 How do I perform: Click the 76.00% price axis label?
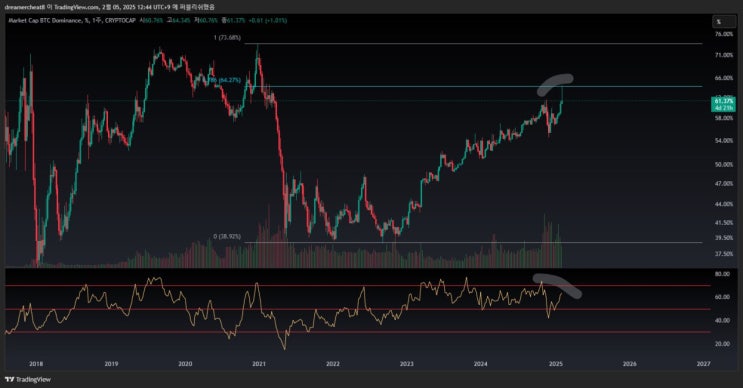pos(724,34)
